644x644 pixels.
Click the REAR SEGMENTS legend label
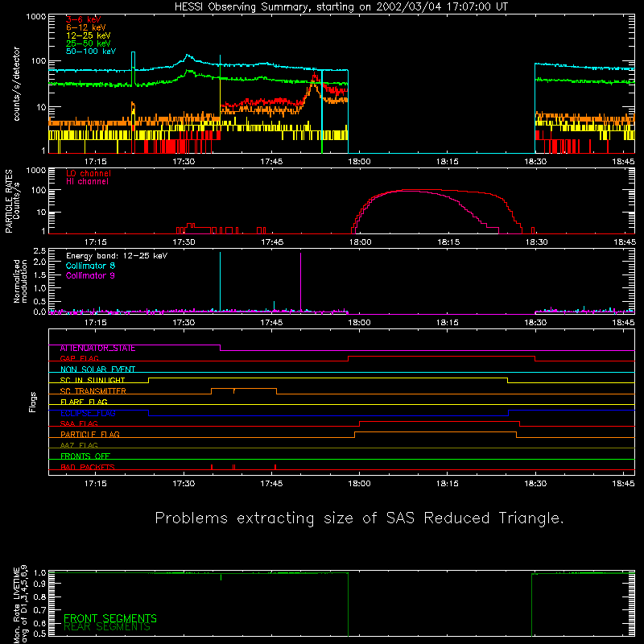(107, 627)
